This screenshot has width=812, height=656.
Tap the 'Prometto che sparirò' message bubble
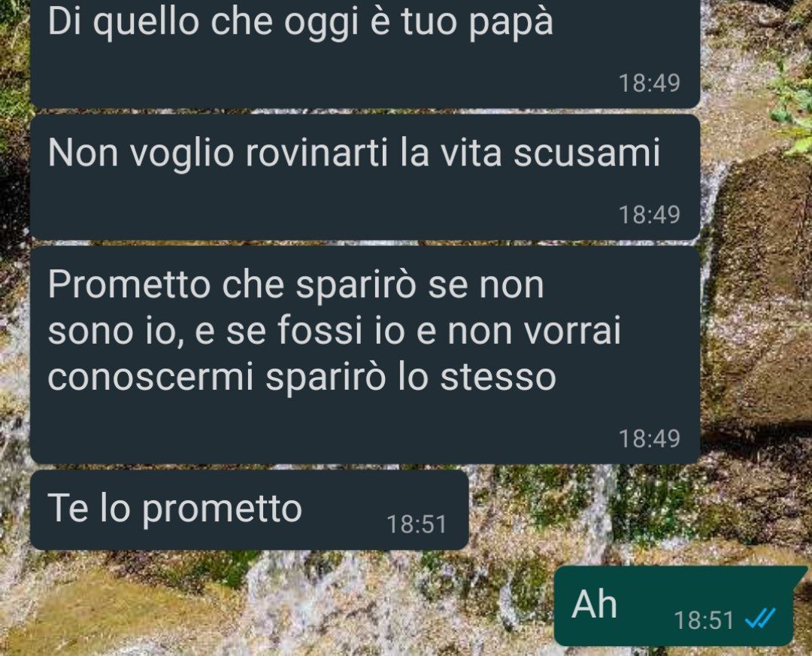365,354
